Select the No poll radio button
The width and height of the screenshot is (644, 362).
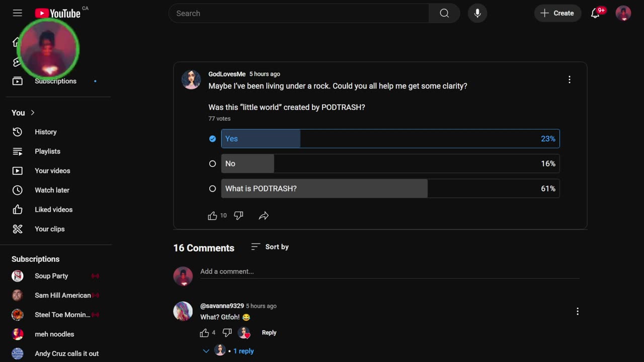212,163
